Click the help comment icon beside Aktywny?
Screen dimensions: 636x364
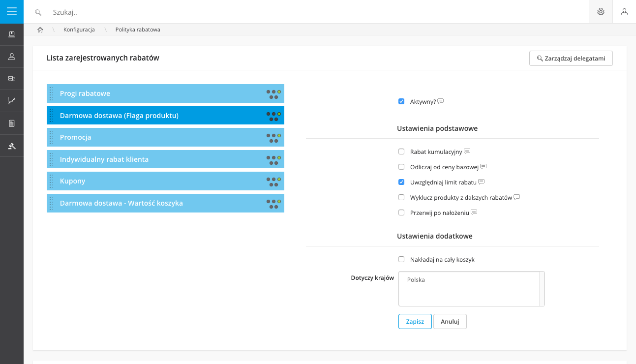[x=441, y=101]
